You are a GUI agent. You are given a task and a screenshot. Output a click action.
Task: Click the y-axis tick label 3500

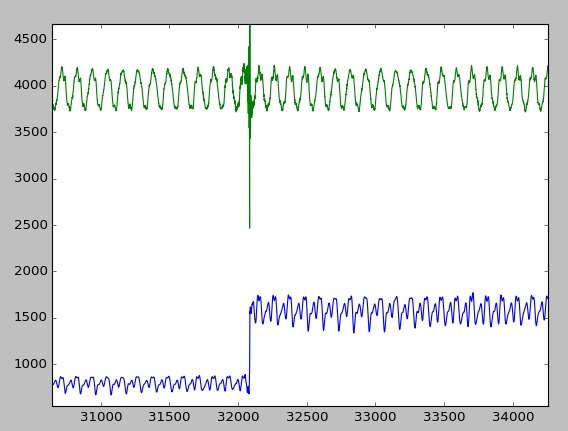[31, 132]
